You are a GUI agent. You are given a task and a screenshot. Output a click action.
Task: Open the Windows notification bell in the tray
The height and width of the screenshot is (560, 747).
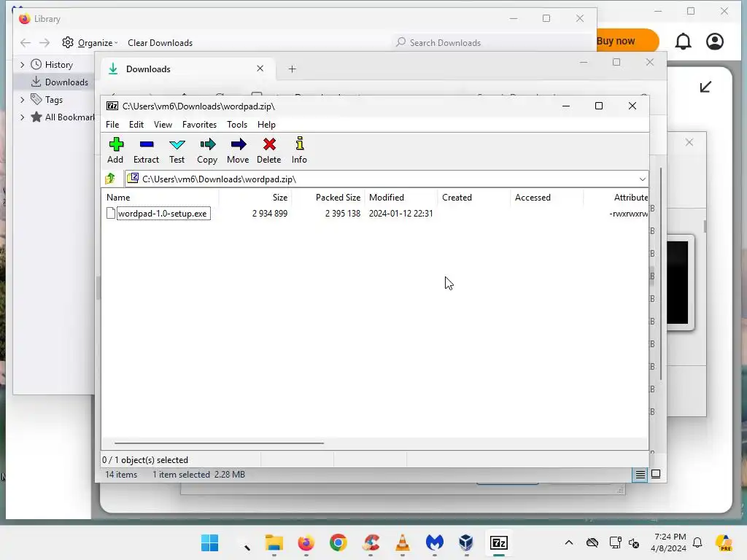(x=697, y=542)
